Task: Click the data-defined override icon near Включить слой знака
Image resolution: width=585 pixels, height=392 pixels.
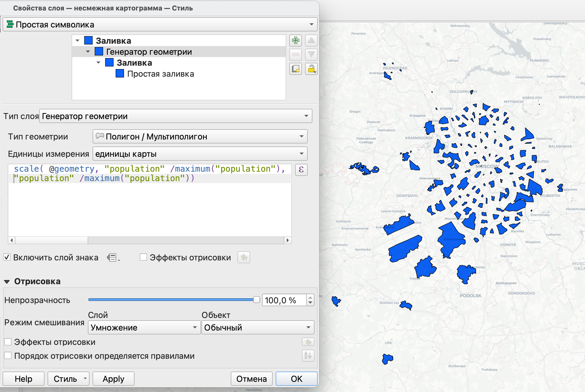Action: [x=113, y=257]
